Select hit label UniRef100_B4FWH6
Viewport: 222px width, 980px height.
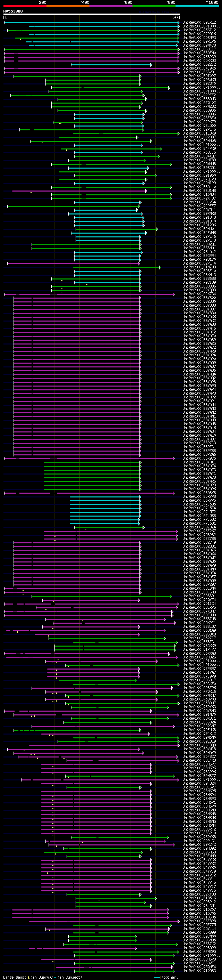[199, 233]
